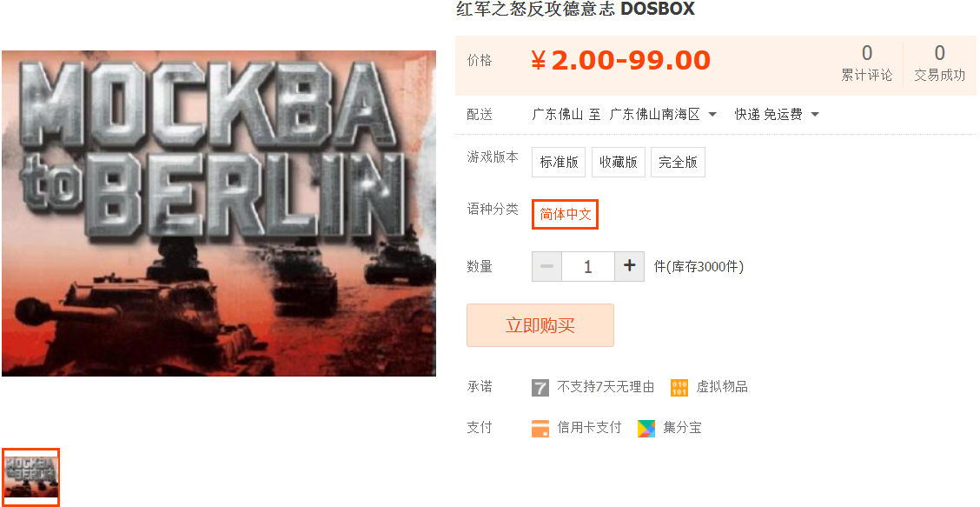Toggle the 简体中文 language option
The width and height of the screenshot is (980, 507).
(x=565, y=214)
